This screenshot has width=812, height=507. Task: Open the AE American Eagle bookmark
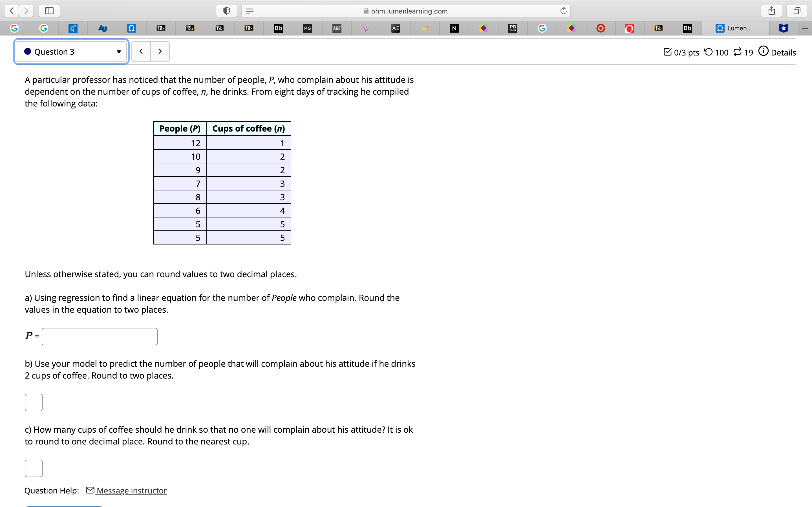click(395, 28)
